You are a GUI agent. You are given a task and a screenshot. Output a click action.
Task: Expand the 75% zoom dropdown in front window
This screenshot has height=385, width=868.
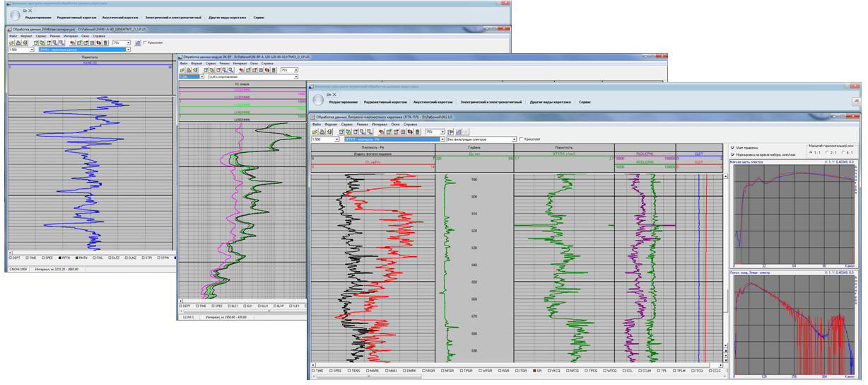tap(442, 132)
